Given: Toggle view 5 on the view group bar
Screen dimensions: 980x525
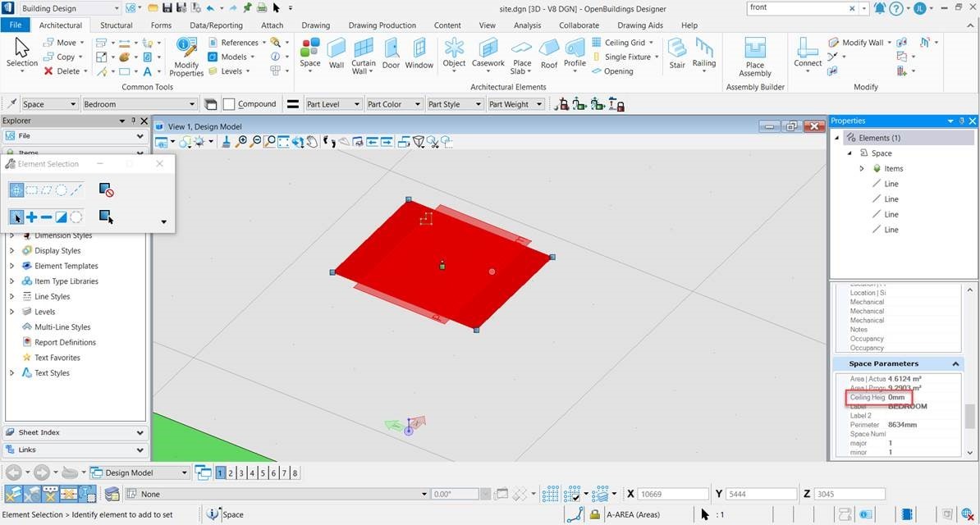Looking at the screenshot, I should click(263, 473).
